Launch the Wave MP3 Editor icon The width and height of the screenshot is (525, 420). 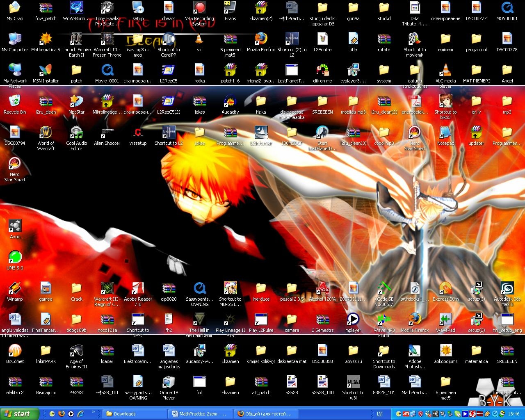click(384, 320)
